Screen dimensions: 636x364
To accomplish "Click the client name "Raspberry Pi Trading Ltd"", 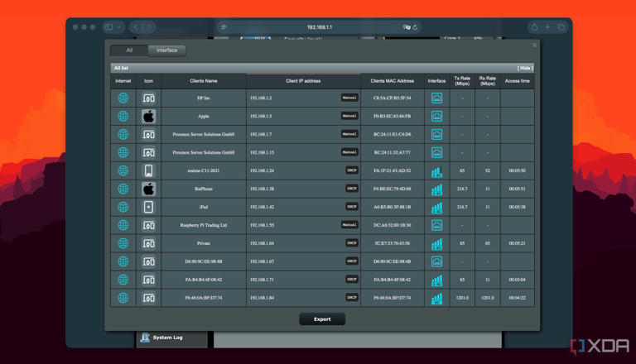I will (x=204, y=225).
